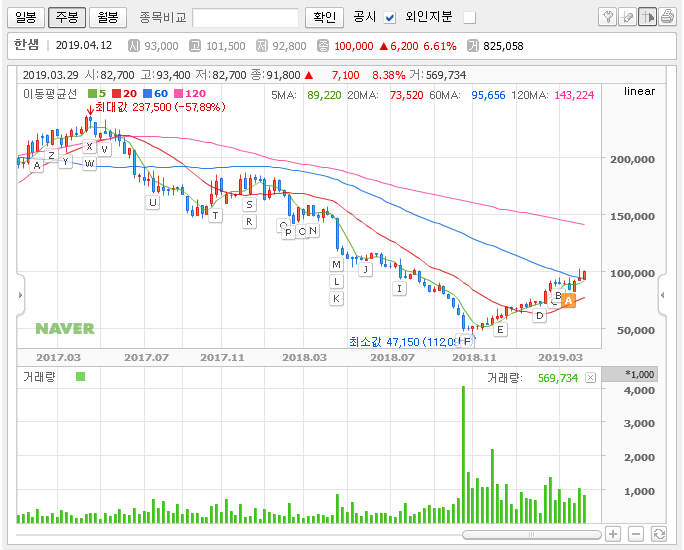Select the pencil drawing tool icon
Screen dimensions: 684x550
(x=627, y=17)
